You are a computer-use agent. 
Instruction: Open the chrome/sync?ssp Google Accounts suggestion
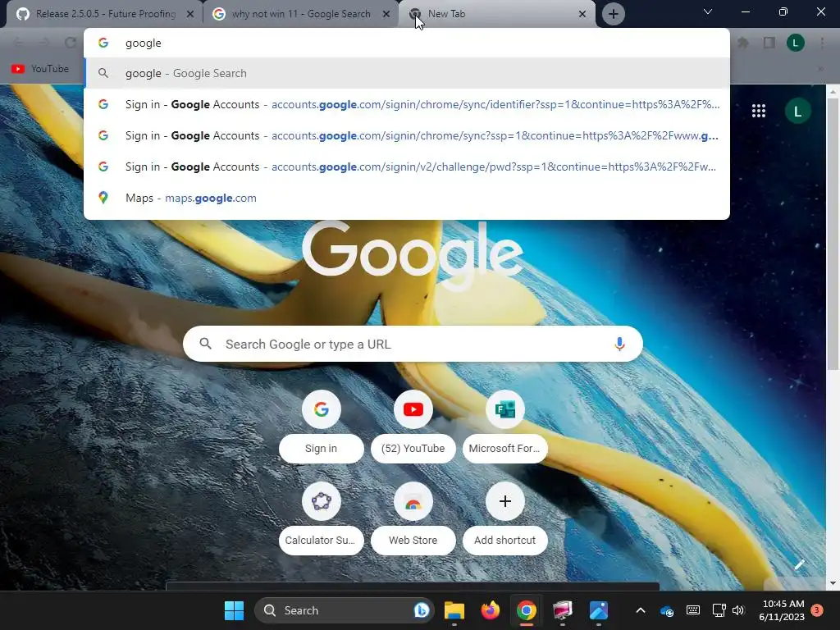[407, 135]
